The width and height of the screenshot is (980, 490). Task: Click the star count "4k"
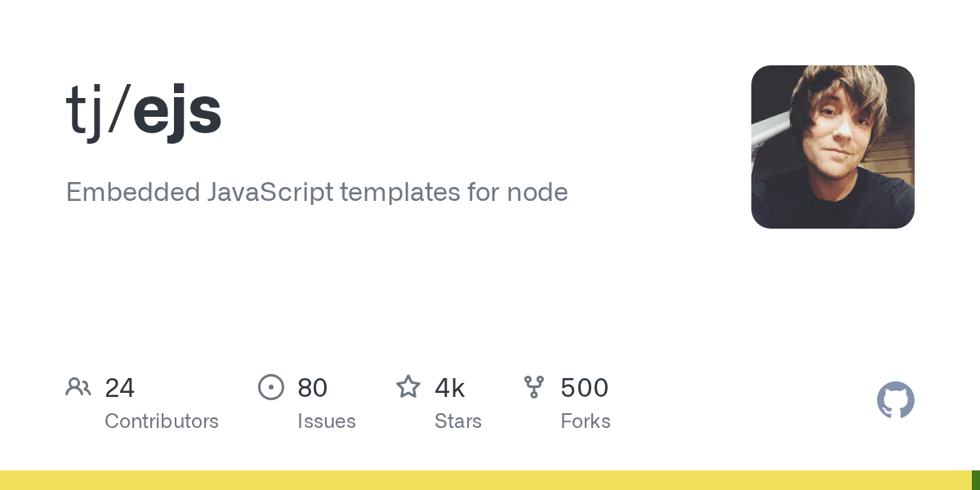click(450, 388)
